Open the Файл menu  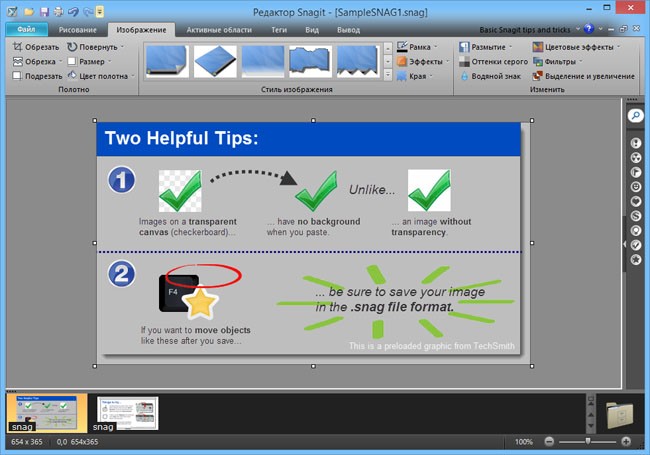coord(27,29)
